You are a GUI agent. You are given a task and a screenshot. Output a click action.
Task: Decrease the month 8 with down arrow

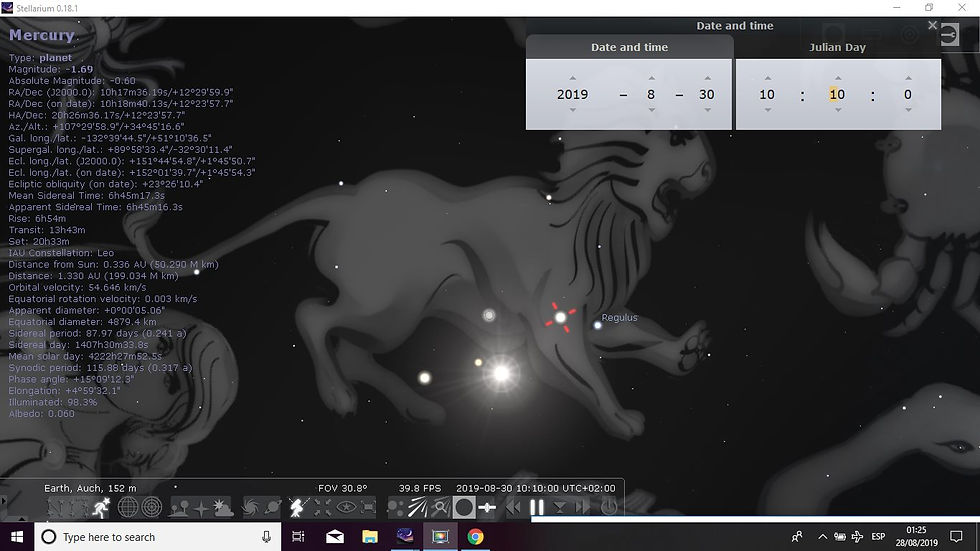pyautogui.click(x=651, y=110)
